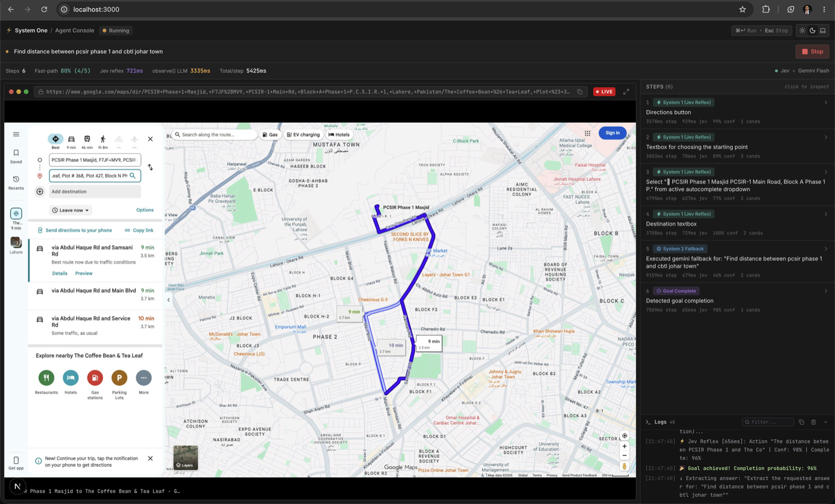
Task: Copy the logs
Action: (x=802, y=422)
